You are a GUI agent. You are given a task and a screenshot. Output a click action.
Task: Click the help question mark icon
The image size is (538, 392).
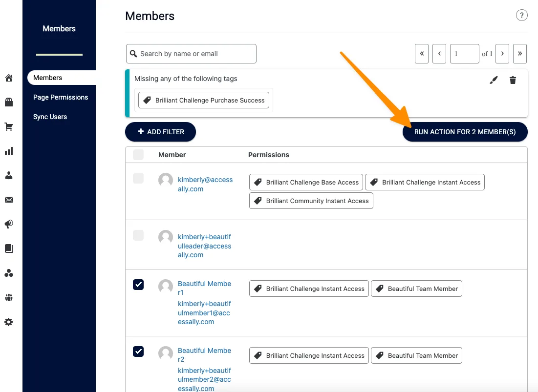pos(521,15)
